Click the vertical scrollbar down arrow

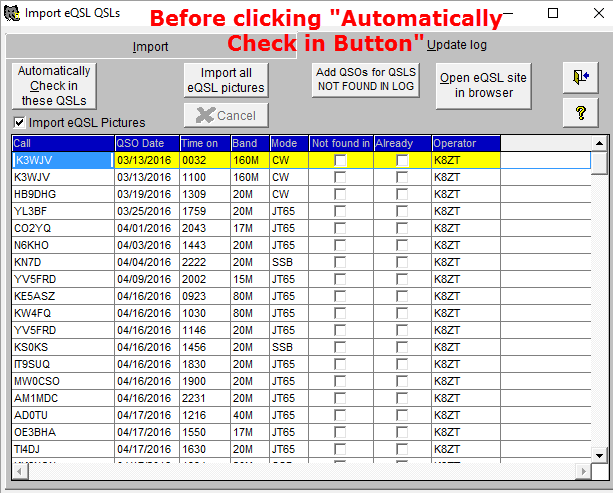click(x=599, y=455)
